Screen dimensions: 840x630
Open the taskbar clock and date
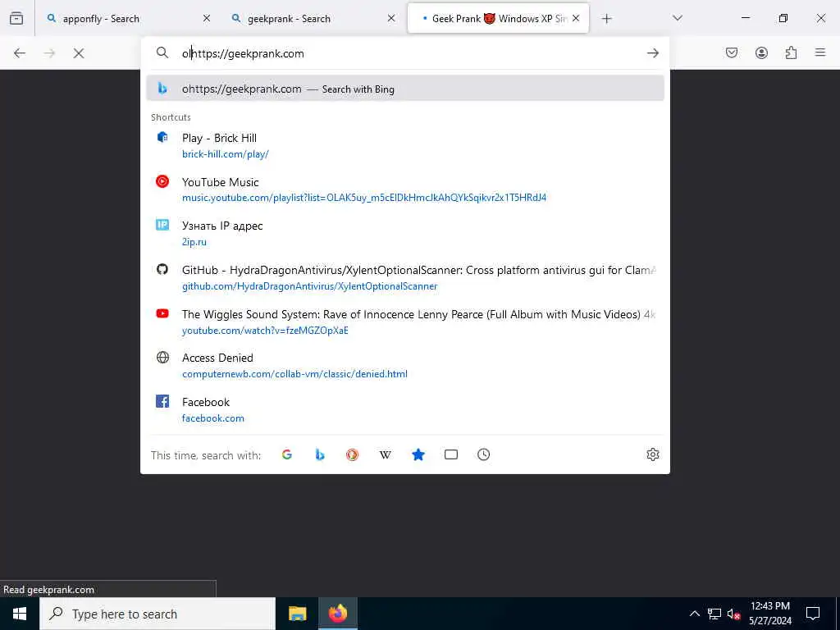pyautogui.click(x=769, y=614)
